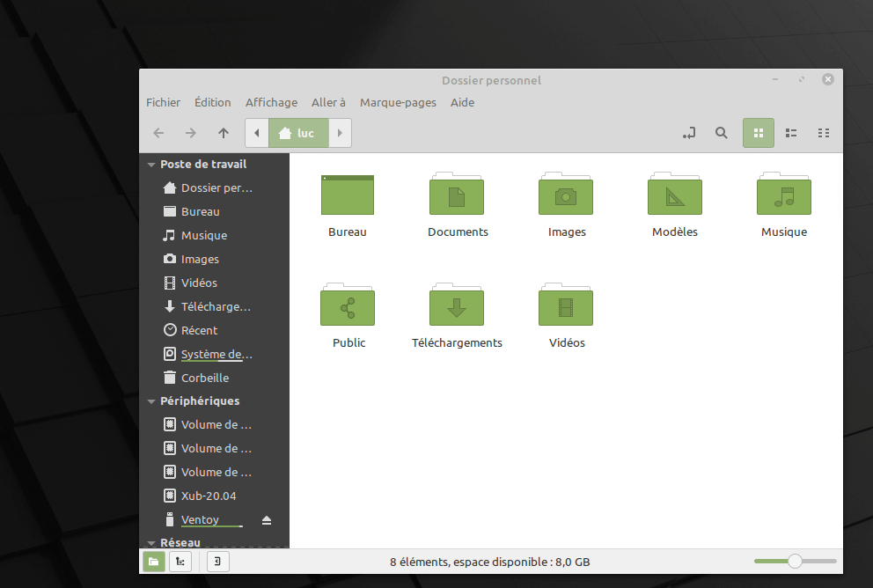
Task: Collapse the Réseau sidebar section
Action: pyautogui.click(x=151, y=543)
